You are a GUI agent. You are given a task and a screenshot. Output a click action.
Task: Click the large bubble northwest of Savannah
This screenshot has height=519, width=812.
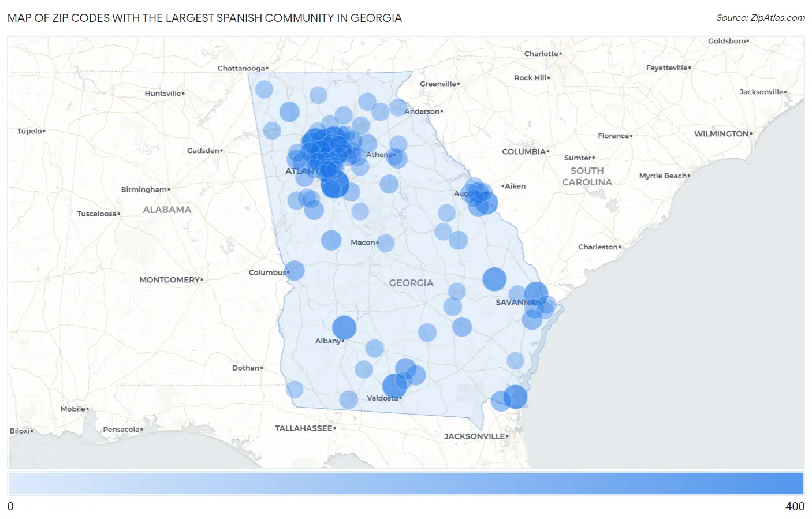pyautogui.click(x=494, y=279)
